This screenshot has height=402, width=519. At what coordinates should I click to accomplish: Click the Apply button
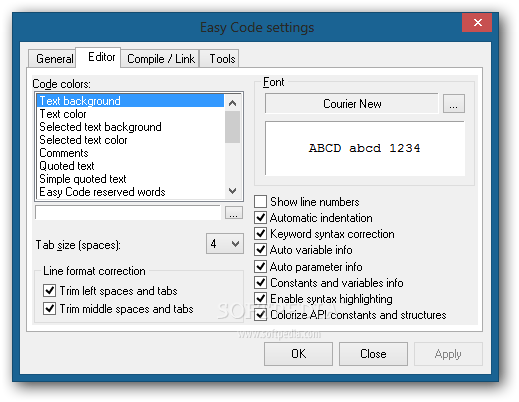click(448, 354)
